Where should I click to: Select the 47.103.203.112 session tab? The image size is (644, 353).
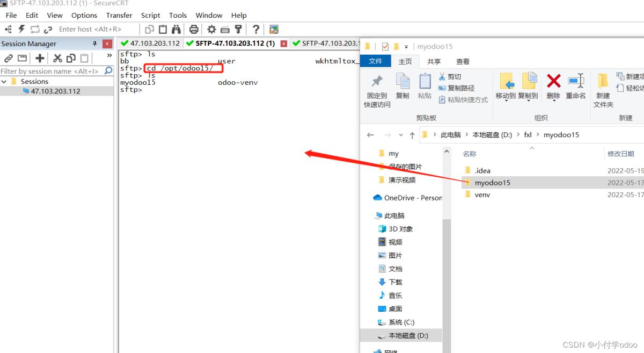[x=150, y=43]
